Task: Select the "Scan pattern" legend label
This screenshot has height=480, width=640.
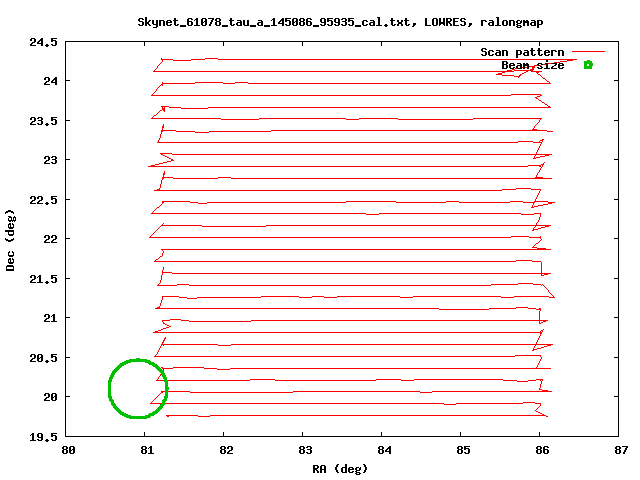Action: pyautogui.click(x=522, y=52)
